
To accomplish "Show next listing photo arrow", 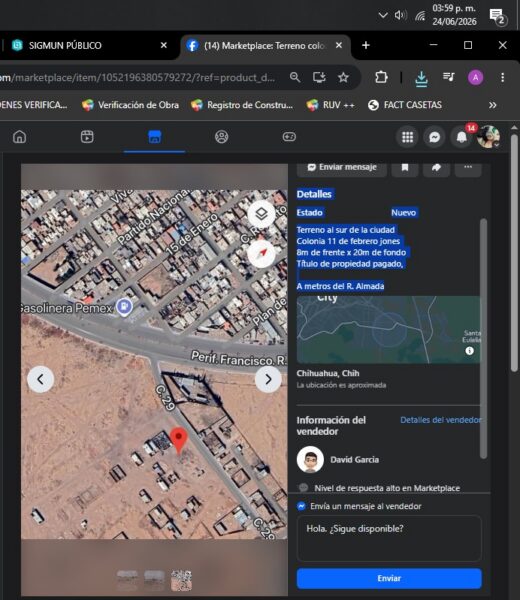I will 268,379.
